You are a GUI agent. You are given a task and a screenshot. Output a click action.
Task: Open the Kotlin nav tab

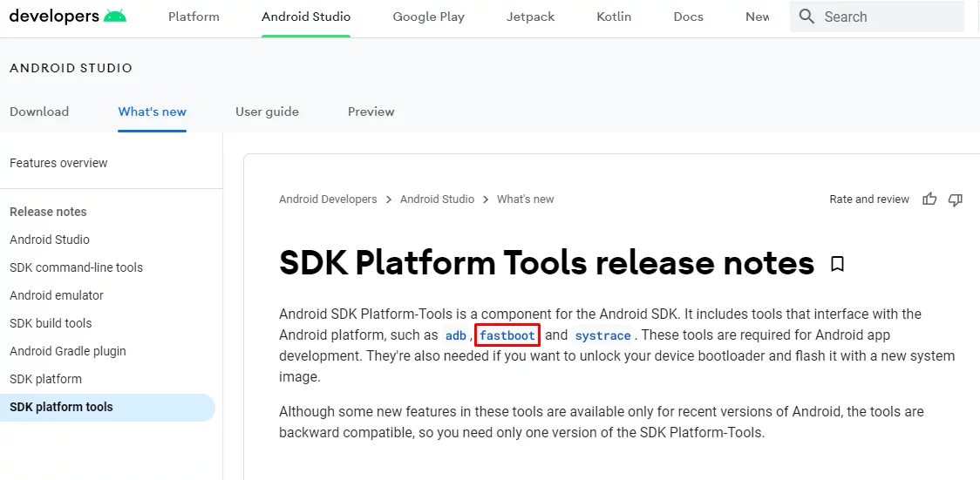pos(614,17)
